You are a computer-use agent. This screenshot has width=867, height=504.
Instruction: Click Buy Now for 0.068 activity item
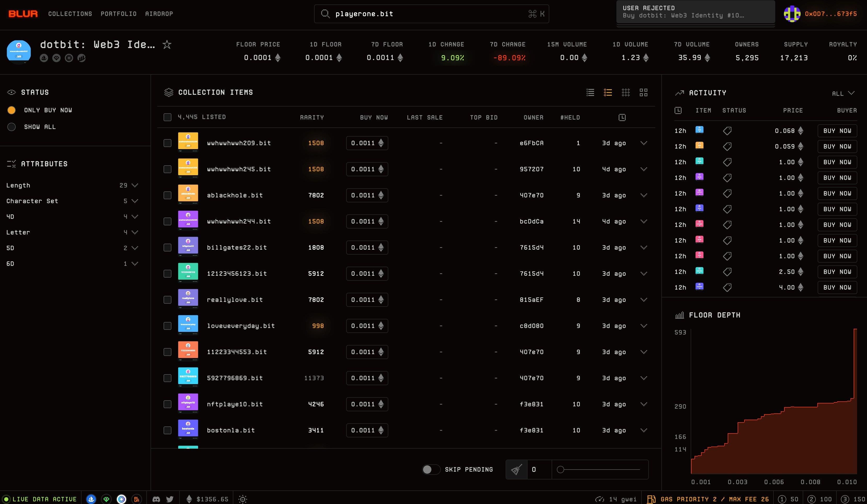837,131
